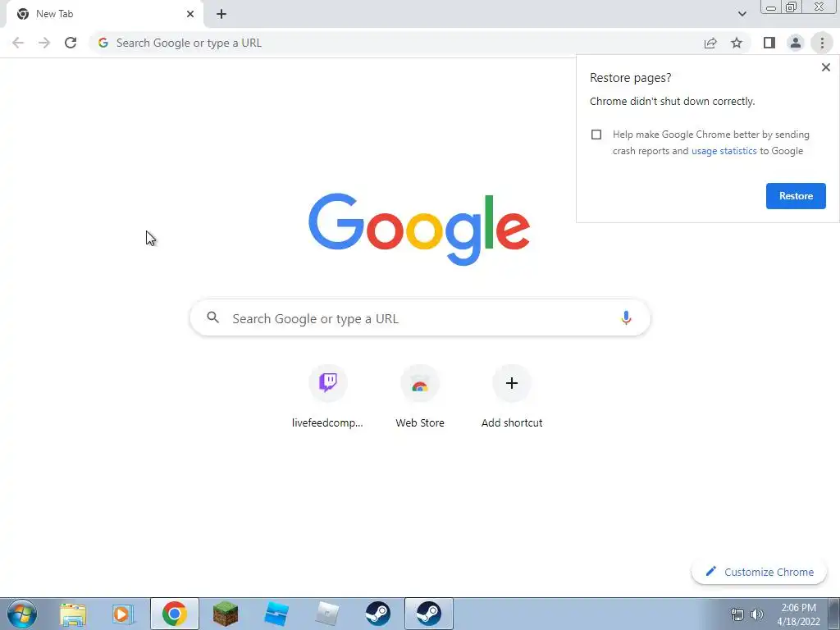
Task: Click the Google logo
Action: pyautogui.click(x=419, y=229)
